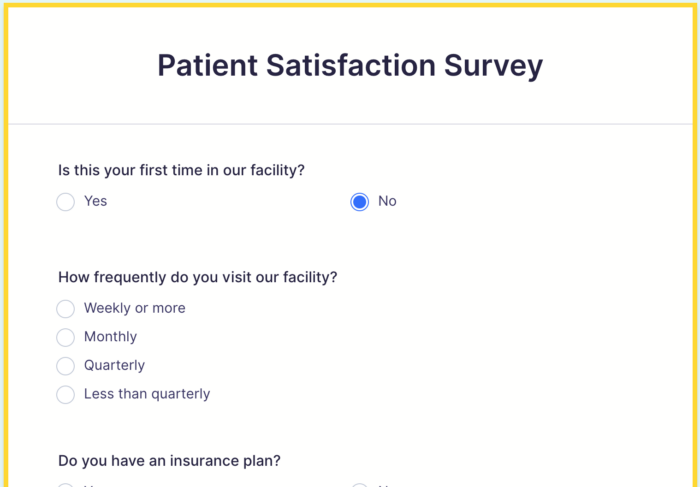Click the 'Yes' label under first time question

pyautogui.click(x=96, y=201)
